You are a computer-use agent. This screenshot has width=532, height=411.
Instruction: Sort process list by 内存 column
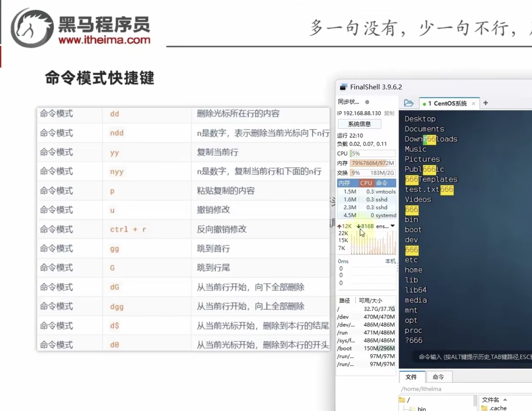point(347,183)
